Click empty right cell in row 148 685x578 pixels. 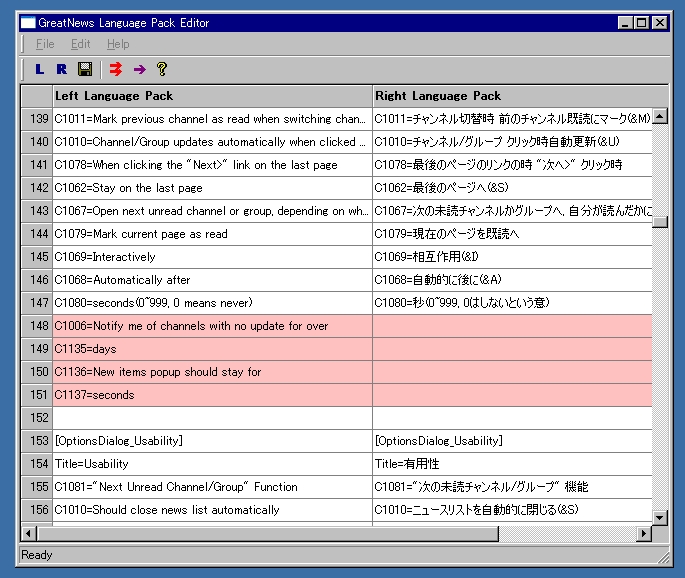[x=512, y=326]
